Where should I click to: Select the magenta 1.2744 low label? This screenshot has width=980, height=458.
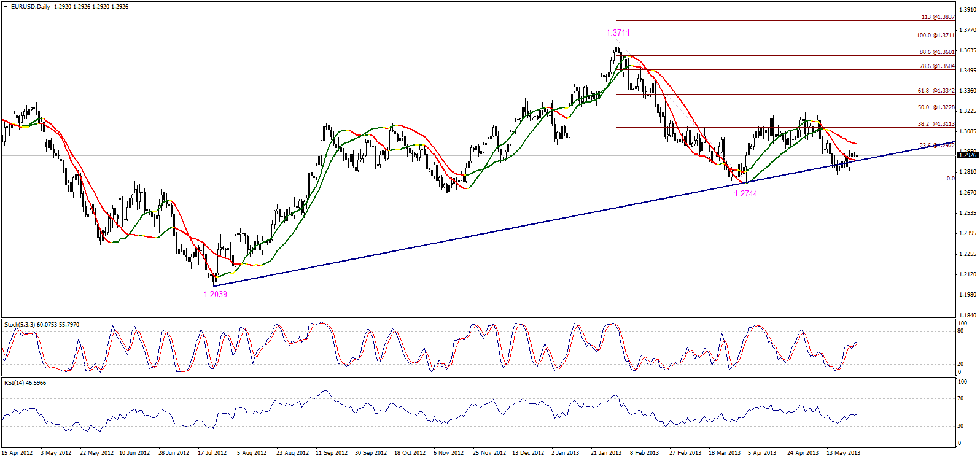pos(745,193)
